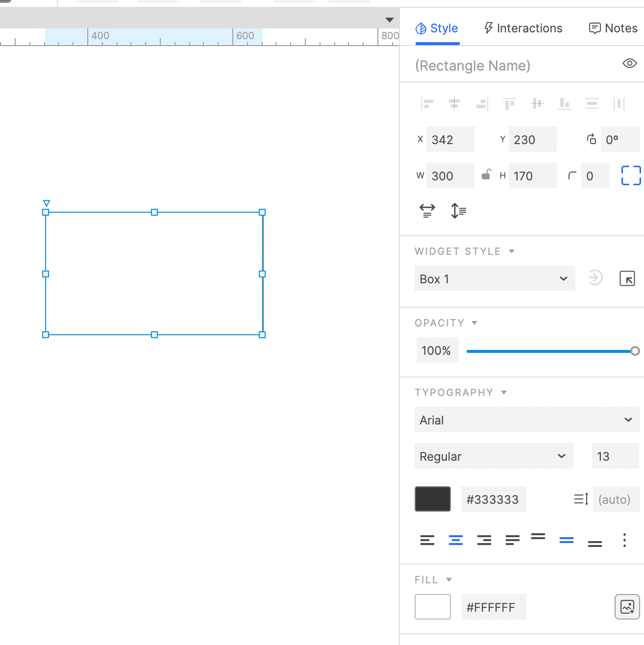Open the Notes tab
This screenshot has height=645, width=644.
pyautogui.click(x=612, y=28)
